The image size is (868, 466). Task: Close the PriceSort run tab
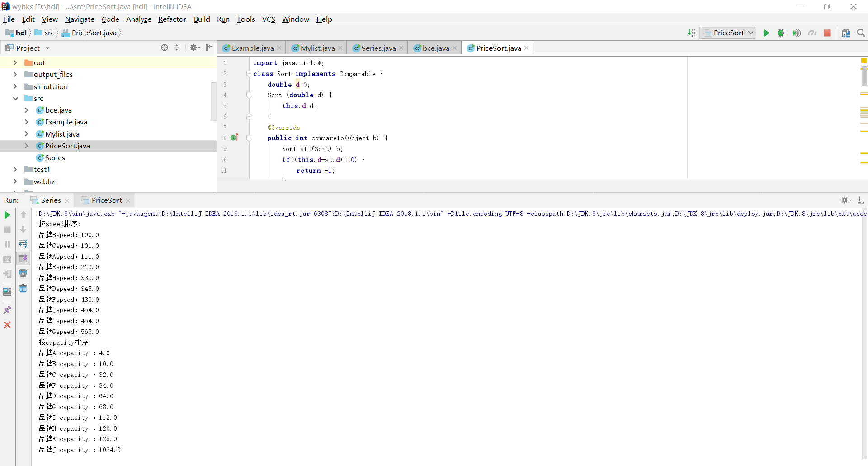coord(128,200)
